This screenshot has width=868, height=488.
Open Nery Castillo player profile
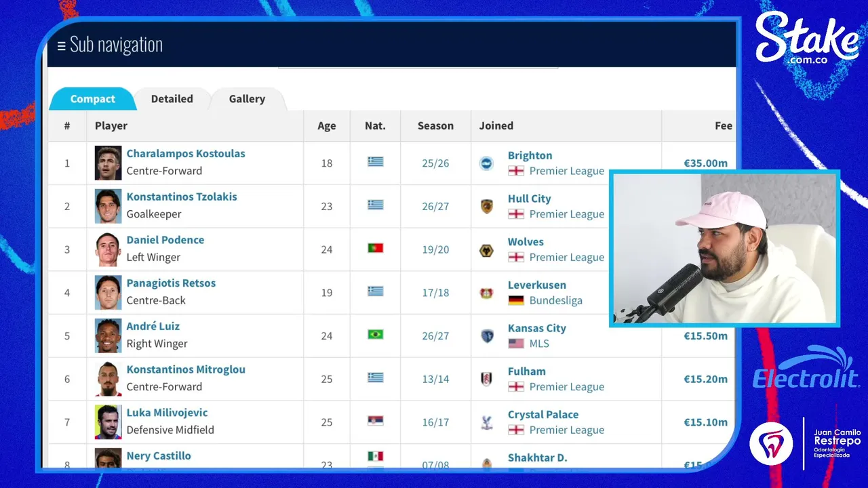pos(159,455)
